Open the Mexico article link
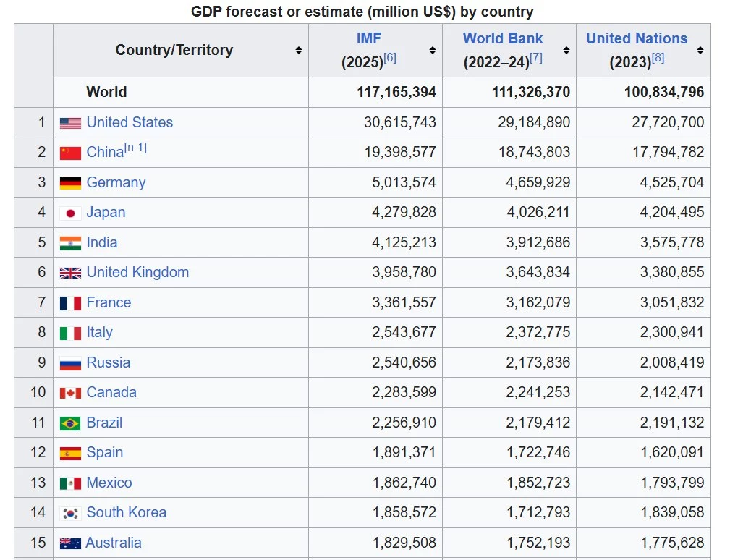The image size is (730, 560). tap(109, 483)
